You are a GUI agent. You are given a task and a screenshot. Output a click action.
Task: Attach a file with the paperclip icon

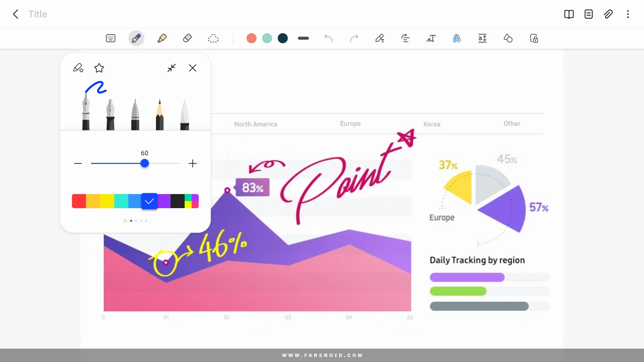click(x=608, y=14)
